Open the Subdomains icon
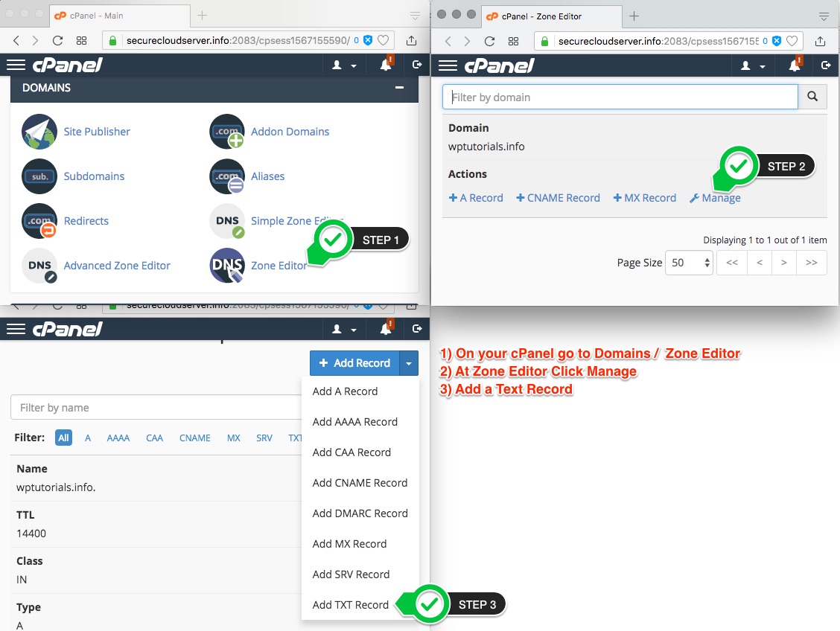Screen dimensions: 840x631 click(x=39, y=176)
